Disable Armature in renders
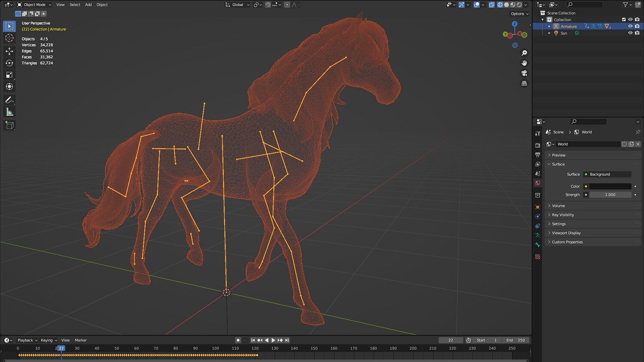The height and width of the screenshot is (362, 644). pyautogui.click(x=637, y=26)
